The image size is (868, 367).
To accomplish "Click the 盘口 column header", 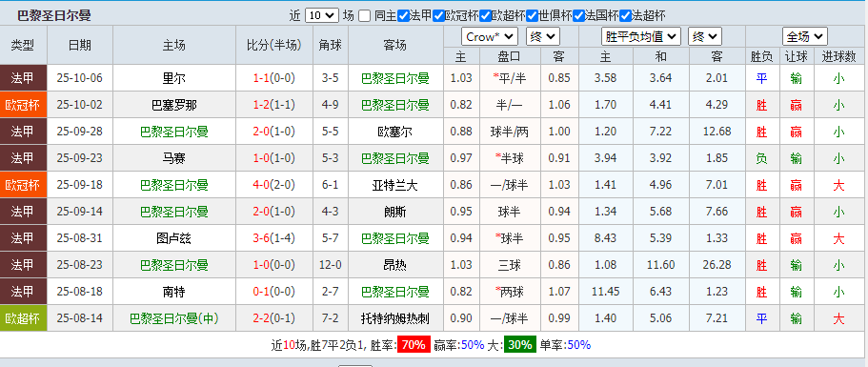I will tap(510, 56).
